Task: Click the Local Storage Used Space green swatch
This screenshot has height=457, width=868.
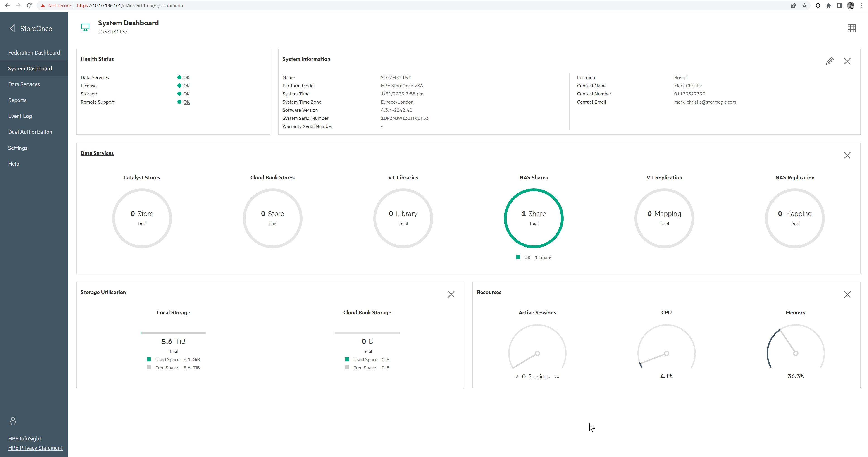Action: coord(149,359)
